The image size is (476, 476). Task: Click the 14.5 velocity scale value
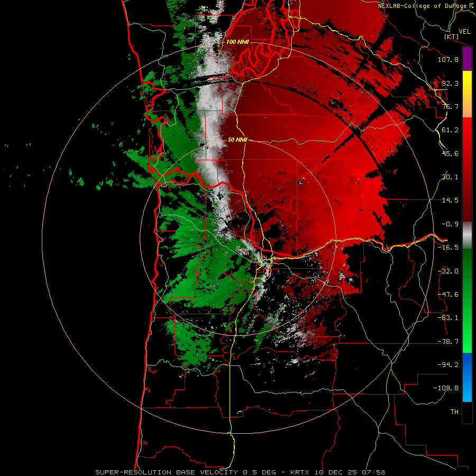(x=450, y=200)
